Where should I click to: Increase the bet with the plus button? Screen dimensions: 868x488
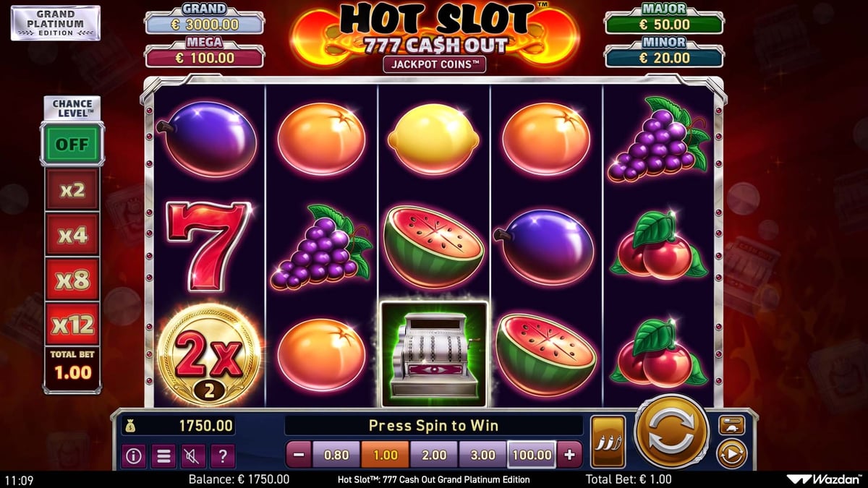pos(569,455)
